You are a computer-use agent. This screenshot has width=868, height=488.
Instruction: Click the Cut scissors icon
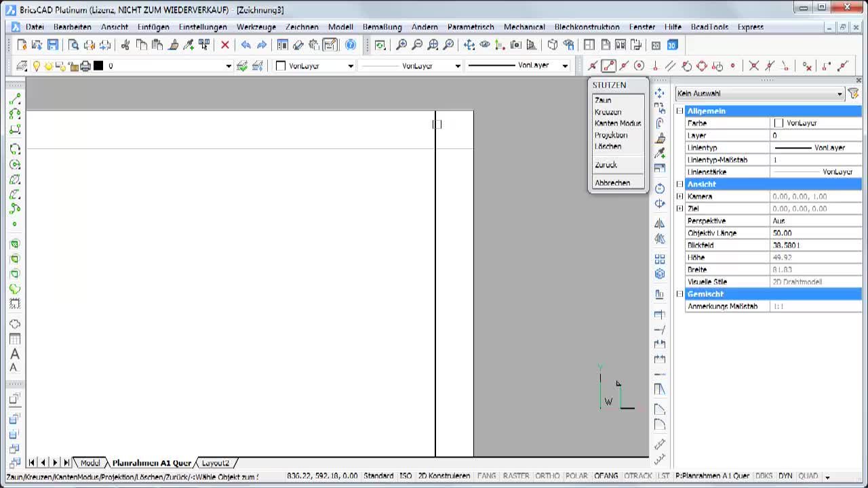pos(125,45)
